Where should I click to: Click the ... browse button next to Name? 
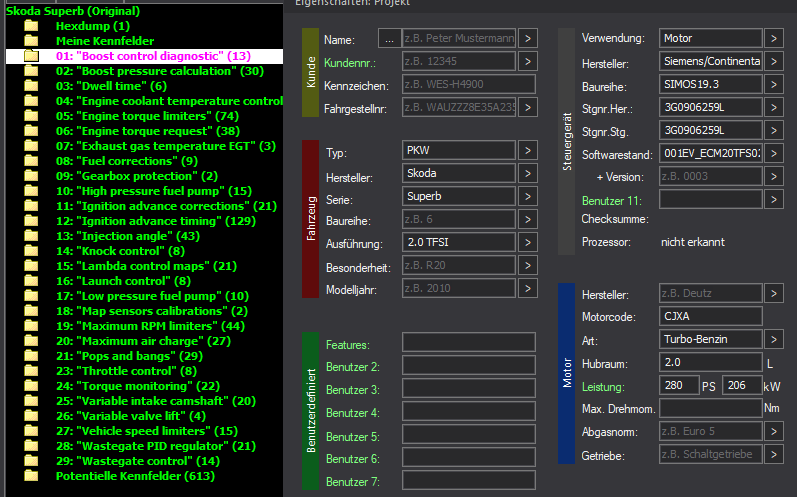(389, 38)
